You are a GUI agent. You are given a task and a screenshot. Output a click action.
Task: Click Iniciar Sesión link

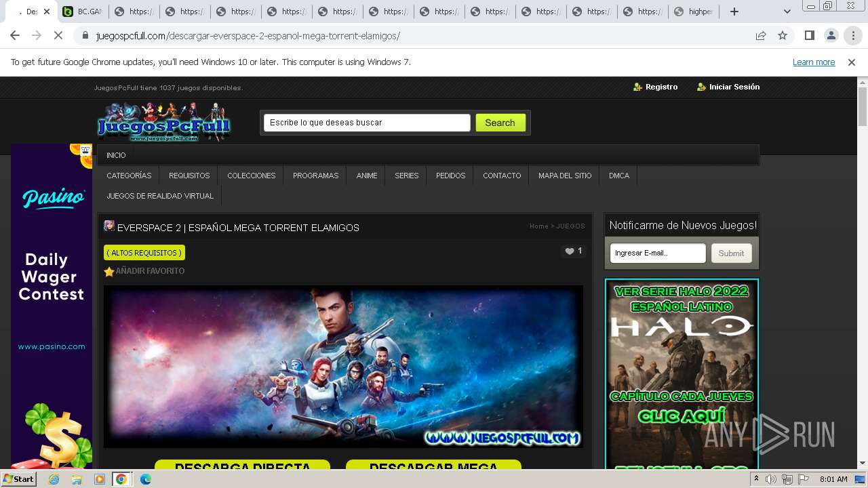click(x=728, y=87)
